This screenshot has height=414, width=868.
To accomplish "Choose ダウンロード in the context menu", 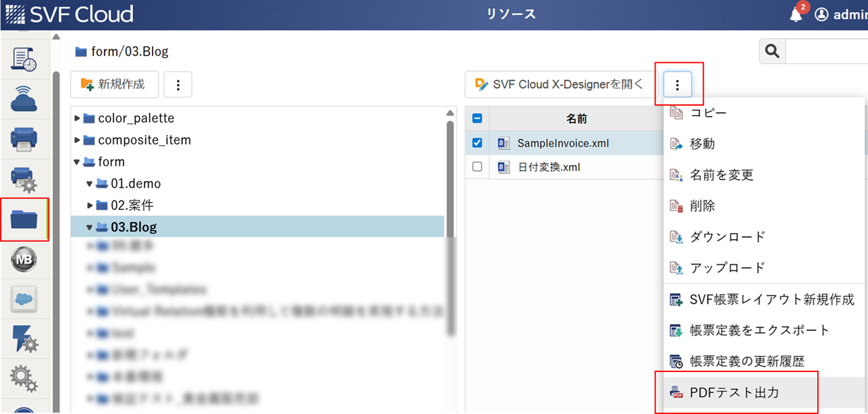I will (x=727, y=236).
